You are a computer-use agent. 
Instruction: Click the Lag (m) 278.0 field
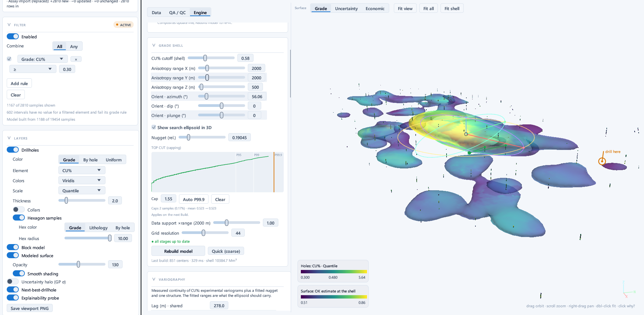tap(219, 306)
